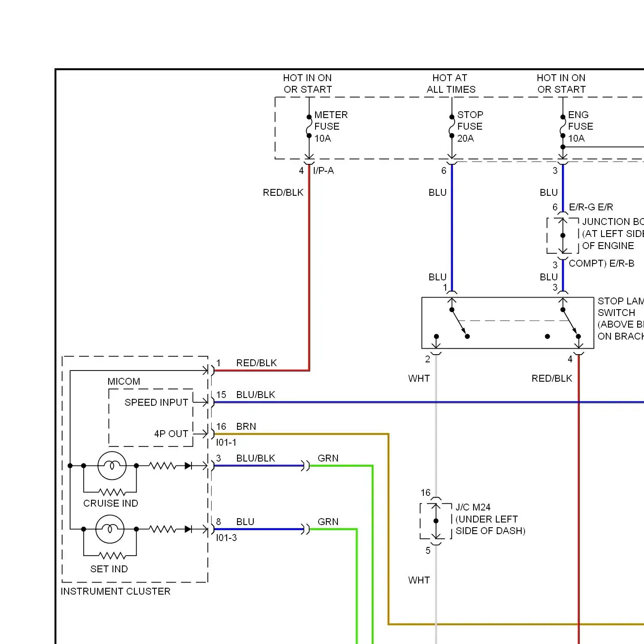Click the E/R-G E/R connector label
644x644 pixels.
[x=591, y=207]
